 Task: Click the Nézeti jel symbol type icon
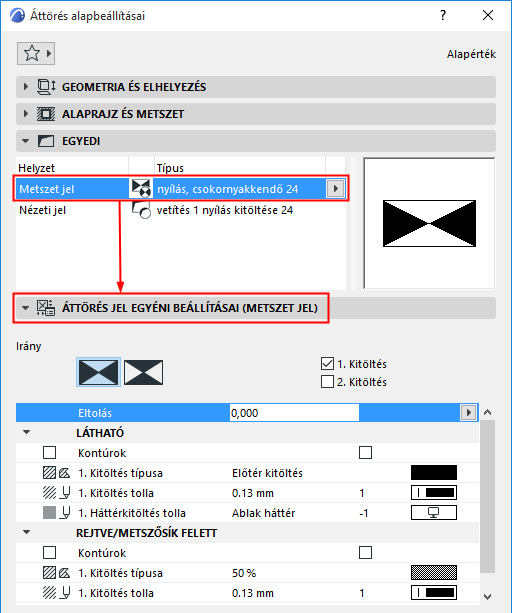click(141, 210)
